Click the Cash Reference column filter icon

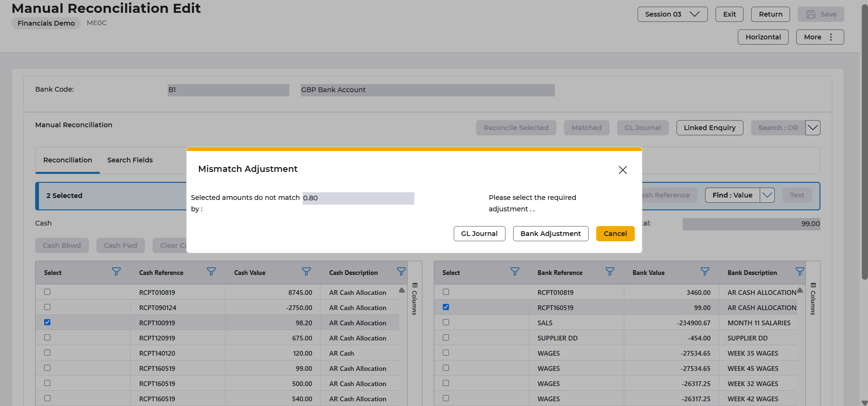211,272
